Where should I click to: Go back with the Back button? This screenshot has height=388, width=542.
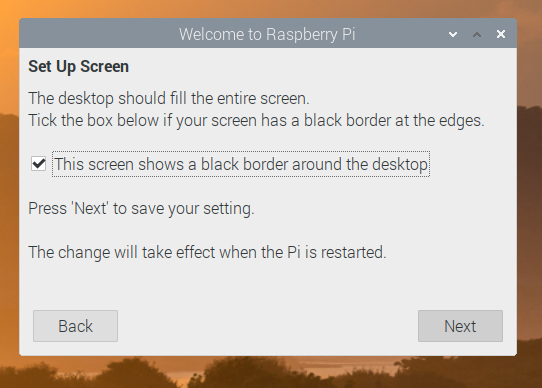click(75, 326)
